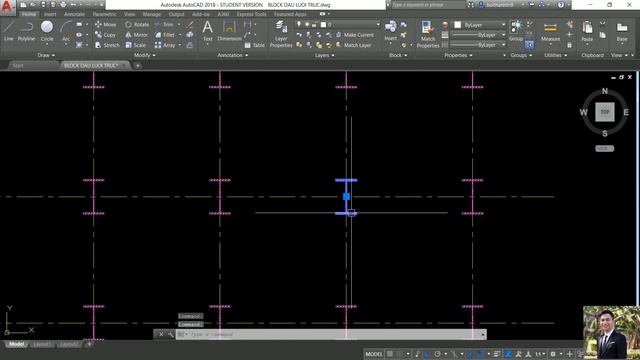Image resolution: width=640 pixels, height=360 pixels.
Task: Click the command line customize wrench icon
Action: 171,334
